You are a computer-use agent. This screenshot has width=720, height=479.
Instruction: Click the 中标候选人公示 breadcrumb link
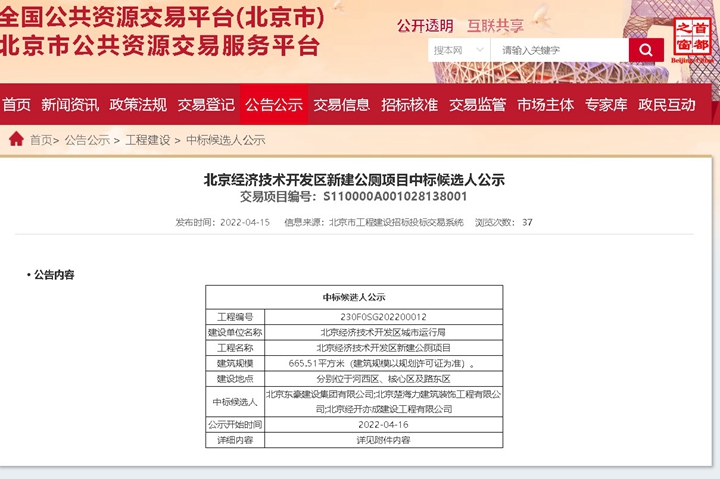pos(225,140)
